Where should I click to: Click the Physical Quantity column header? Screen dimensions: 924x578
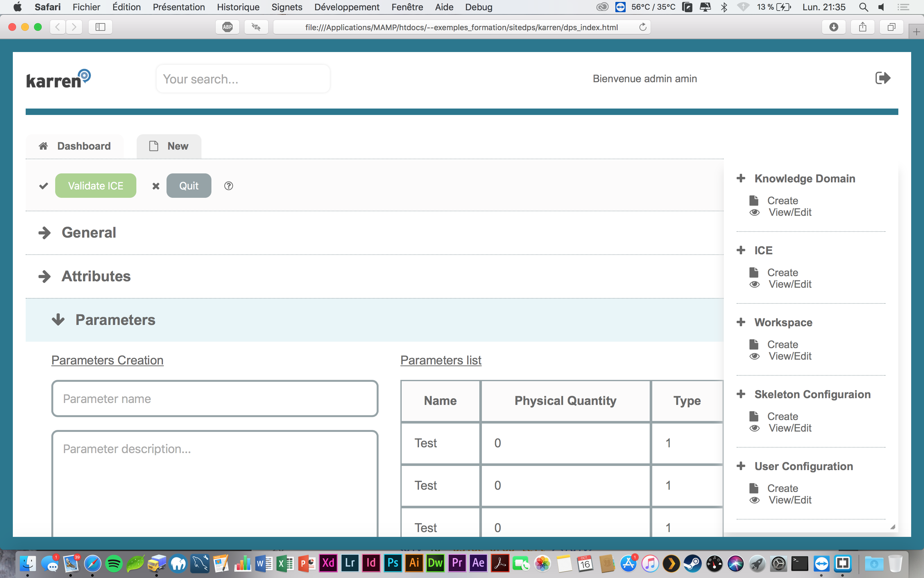click(566, 401)
